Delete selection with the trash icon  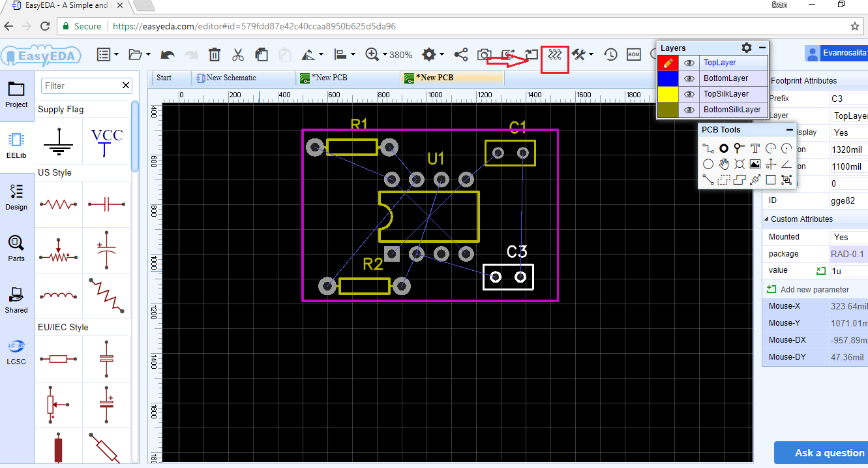click(215, 55)
